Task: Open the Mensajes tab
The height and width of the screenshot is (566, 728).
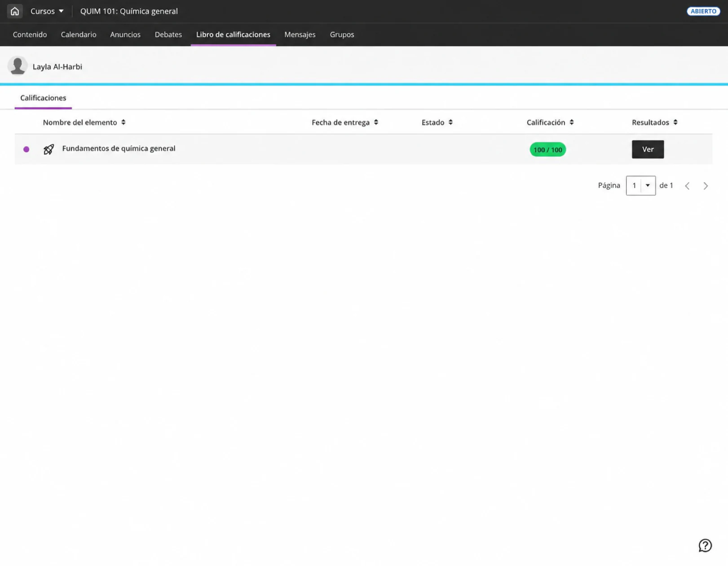Action: tap(300, 35)
